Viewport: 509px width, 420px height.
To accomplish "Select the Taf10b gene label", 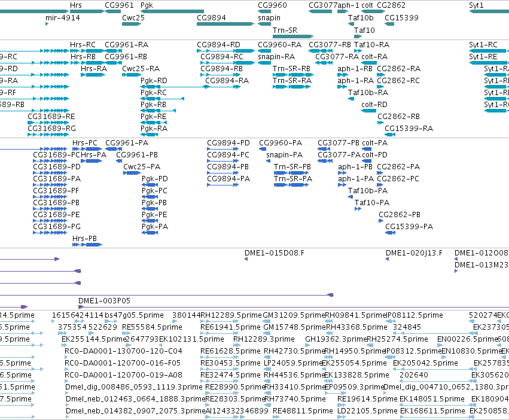I will [361, 18].
